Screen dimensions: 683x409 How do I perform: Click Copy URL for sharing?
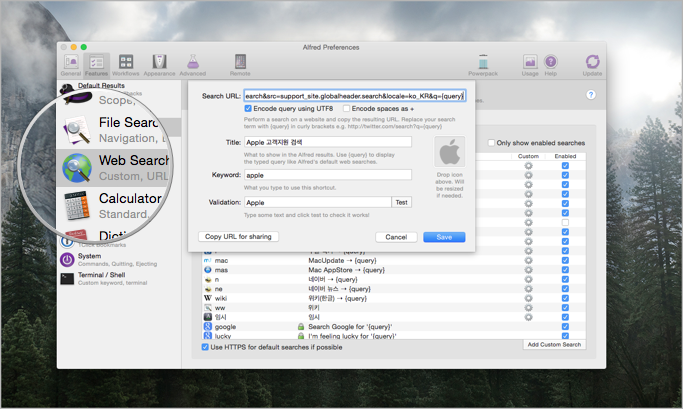[238, 237]
